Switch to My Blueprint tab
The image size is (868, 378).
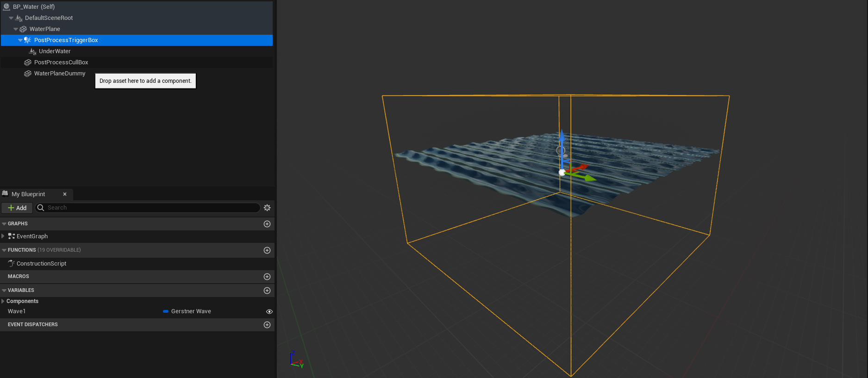pos(28,194)
